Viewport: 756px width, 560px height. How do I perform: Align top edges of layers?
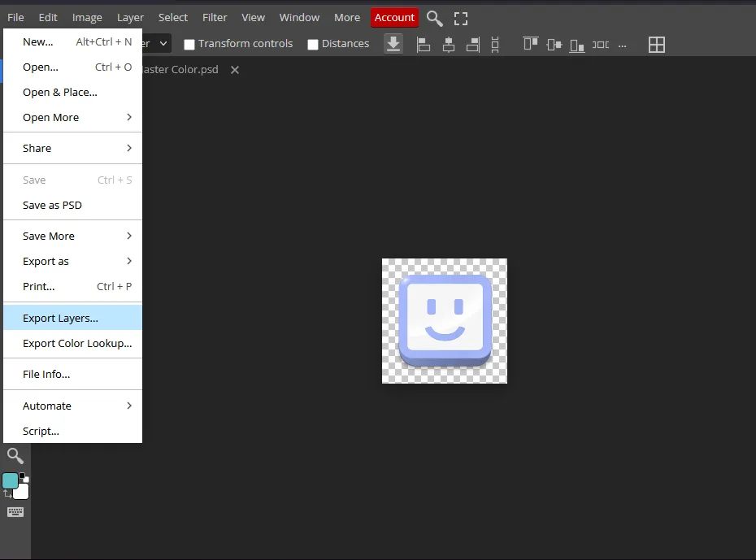(530, 45)
